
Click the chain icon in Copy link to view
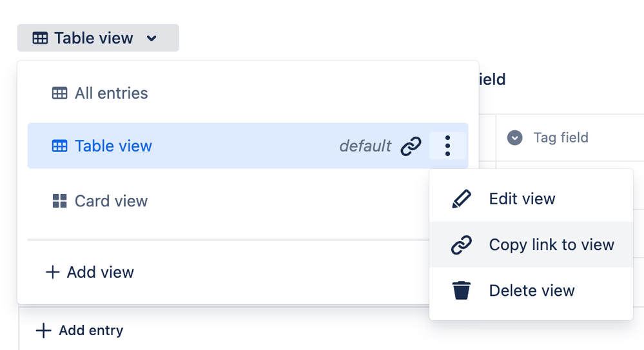(461, 245)
